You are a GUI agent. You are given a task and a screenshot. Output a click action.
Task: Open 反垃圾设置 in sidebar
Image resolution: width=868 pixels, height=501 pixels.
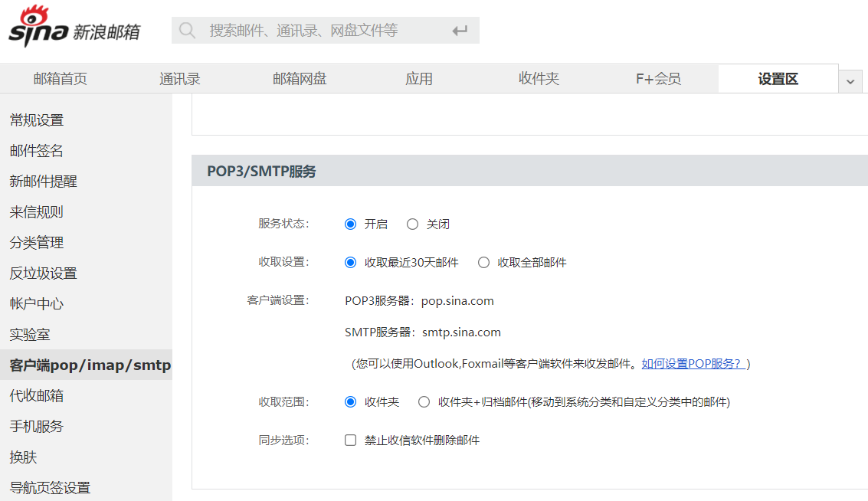coord(43,273)
